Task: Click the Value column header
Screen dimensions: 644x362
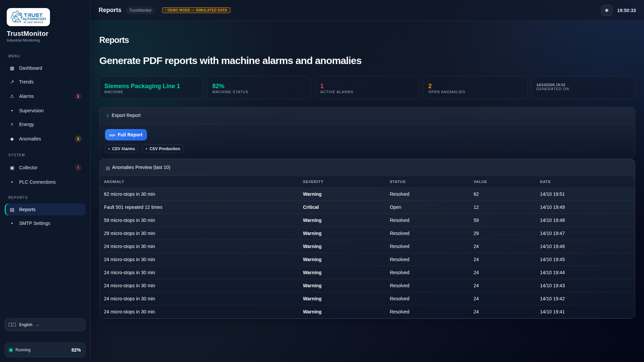Action: [480, 182]
